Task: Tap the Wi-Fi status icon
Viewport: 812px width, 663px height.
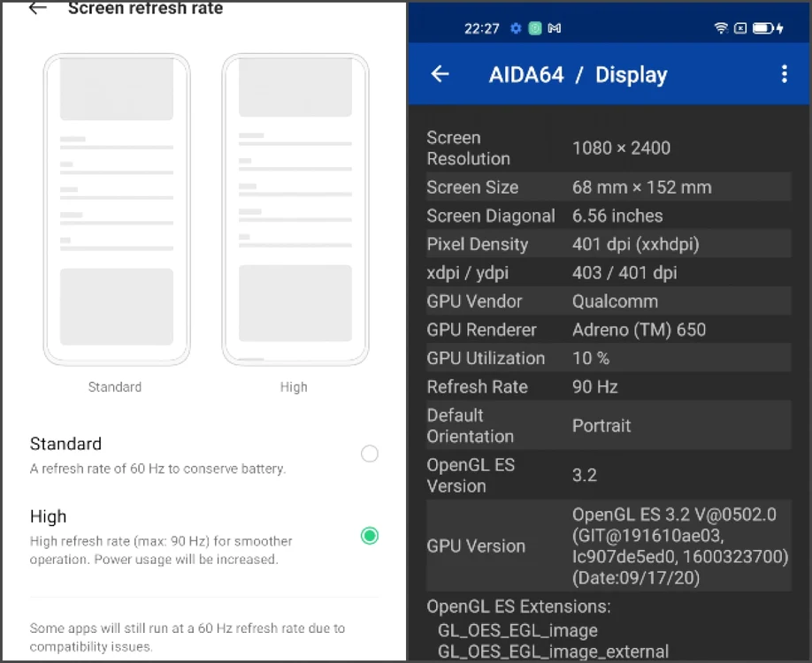Action: click(x=721, y=28)
